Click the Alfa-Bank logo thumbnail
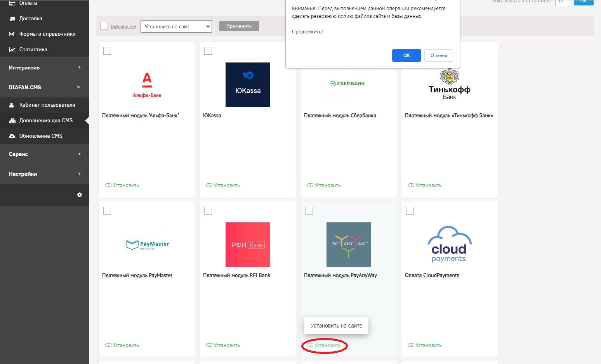 click(147, 85)
